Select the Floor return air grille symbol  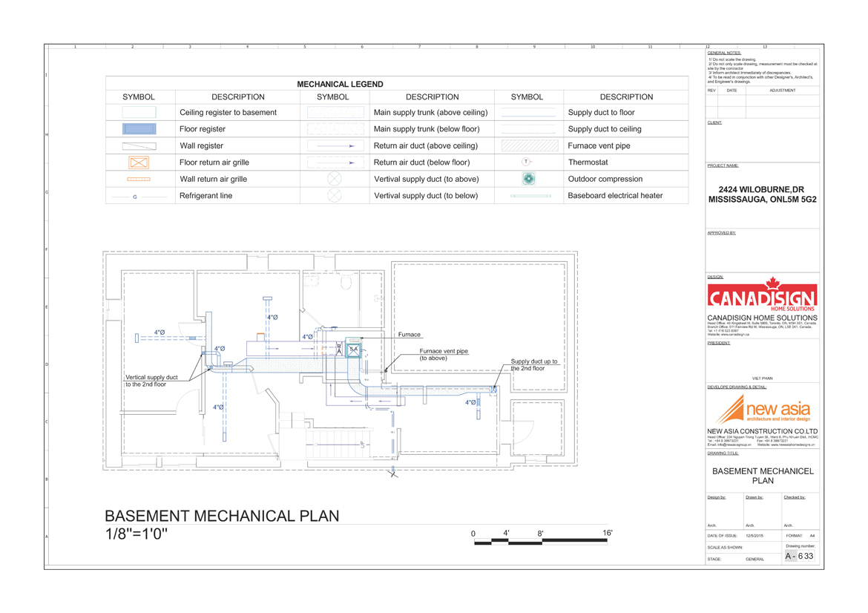tap(139, 163)
